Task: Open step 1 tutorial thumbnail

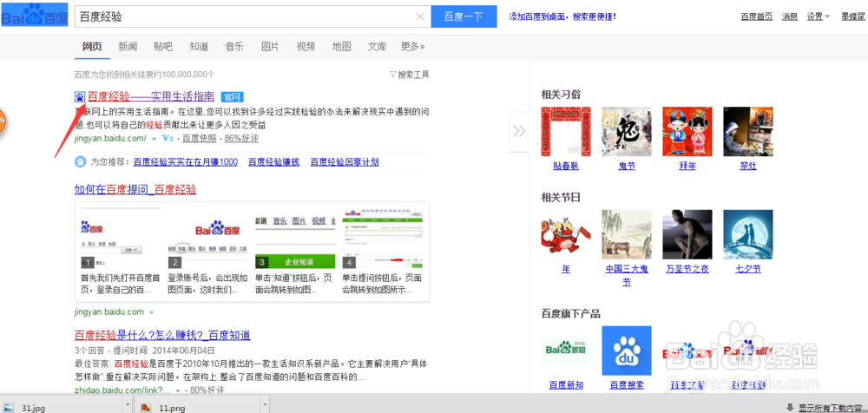Action: [x=121, y=237]
